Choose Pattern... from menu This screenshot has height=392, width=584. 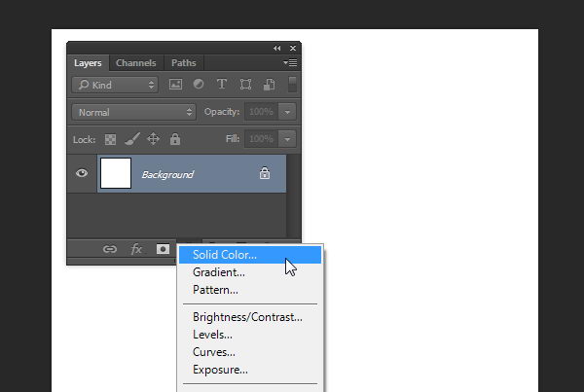coord(250,290)
